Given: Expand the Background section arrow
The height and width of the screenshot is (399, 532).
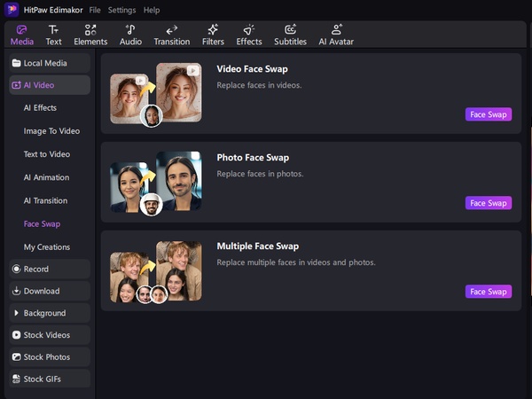Looking at the screenshot, I should pos(17,313).
